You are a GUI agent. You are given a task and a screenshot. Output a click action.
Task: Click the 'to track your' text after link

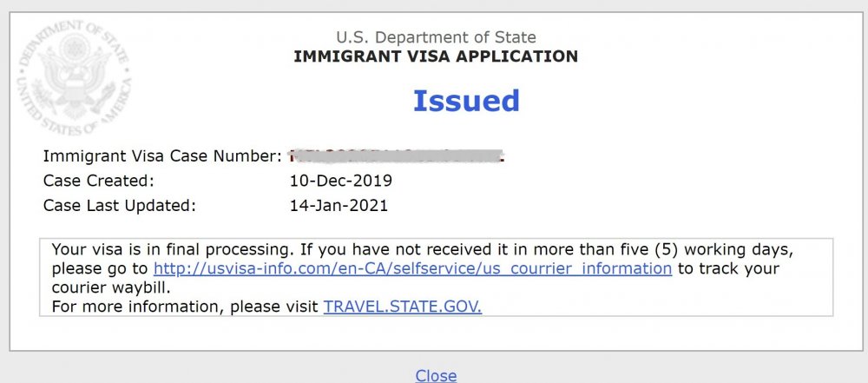[728, 269]
